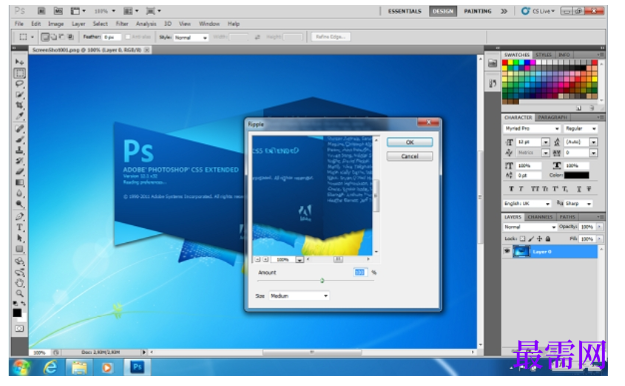Open the Arrange Documents dropdown
The width and height of the screenshot is (625, 386).
[x=131, y=11]
